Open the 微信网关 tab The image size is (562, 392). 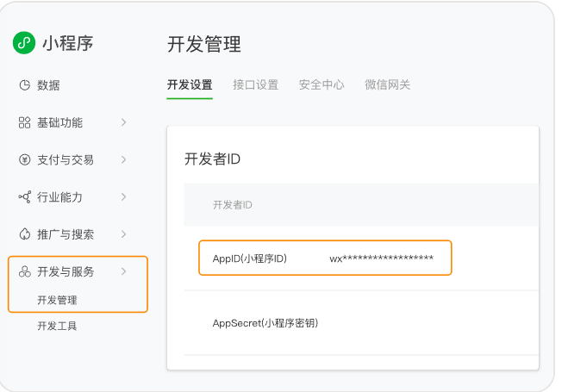[387, 85]
